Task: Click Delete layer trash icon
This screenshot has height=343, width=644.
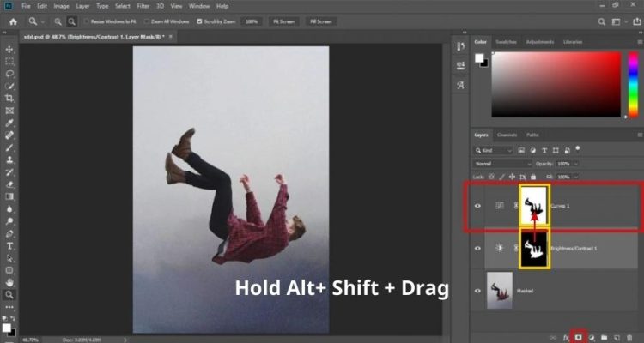Action: point(629,337)
